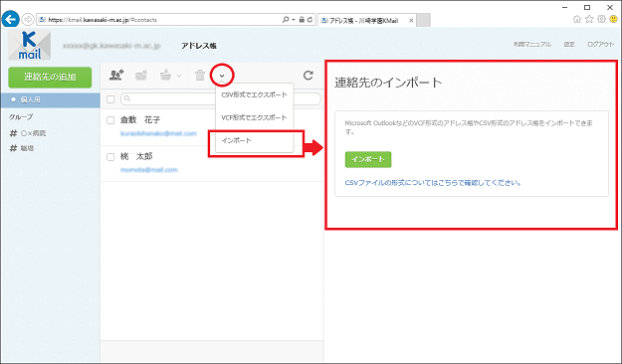Screen dimensions: 622x364
Task: Choose CSV形式でエクスポート menu item
Action: coord(255,94)
